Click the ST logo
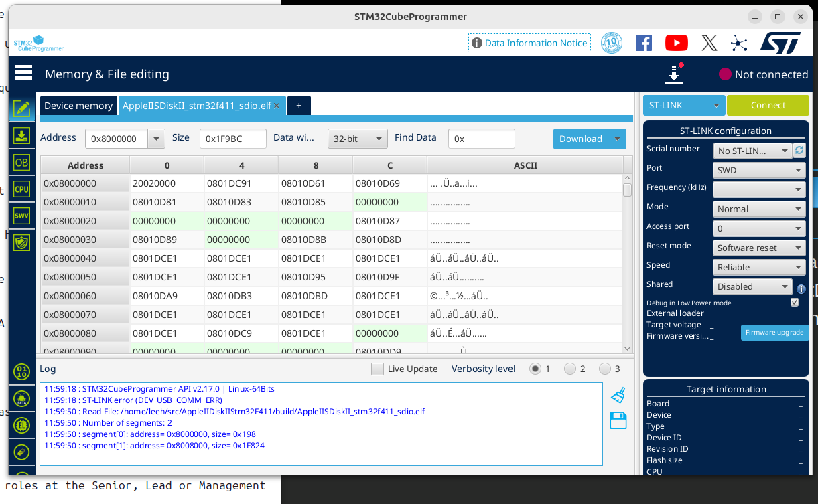 pos(780,43)
